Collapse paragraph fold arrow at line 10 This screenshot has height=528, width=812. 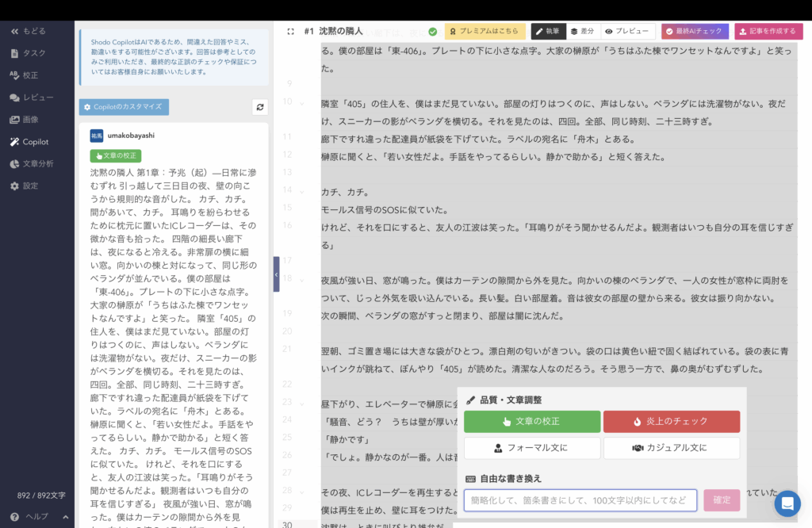pos(302,103)
